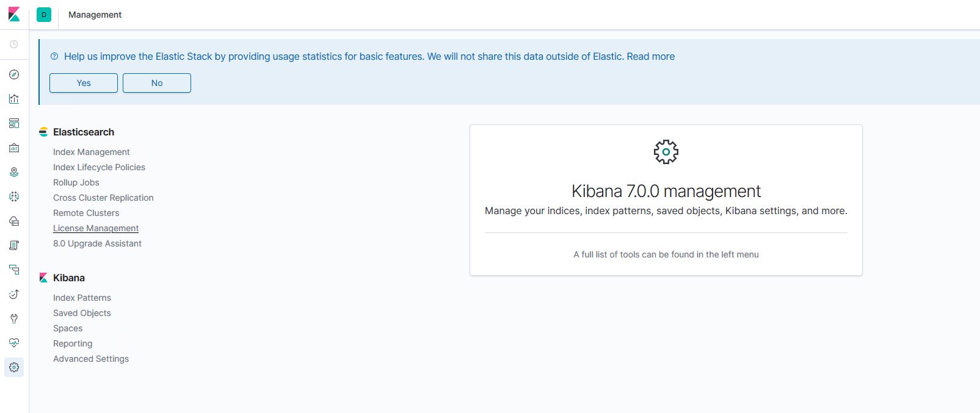The image size is (980, 413).
Task: Open Uptime from the sidebar
Action: tap(14, 294)
